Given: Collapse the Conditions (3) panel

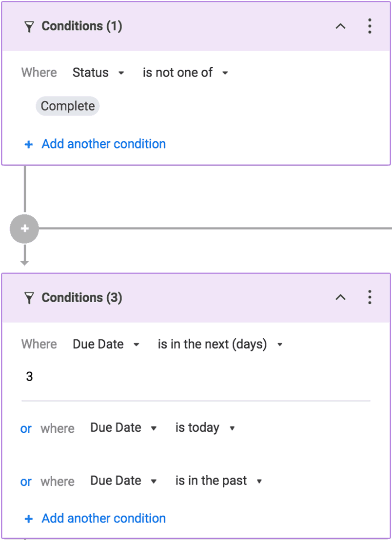Looking at the screenshot, I should (341, 297).
